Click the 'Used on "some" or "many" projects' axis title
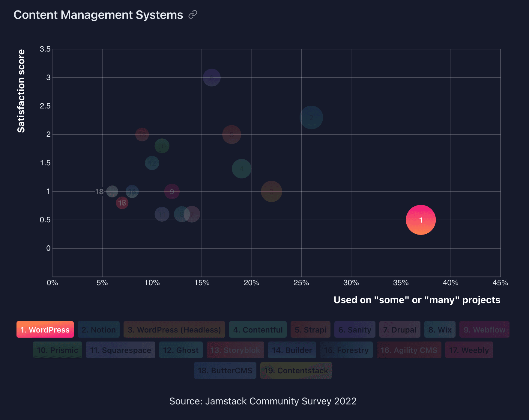The image size is (529, 420). 417,300
